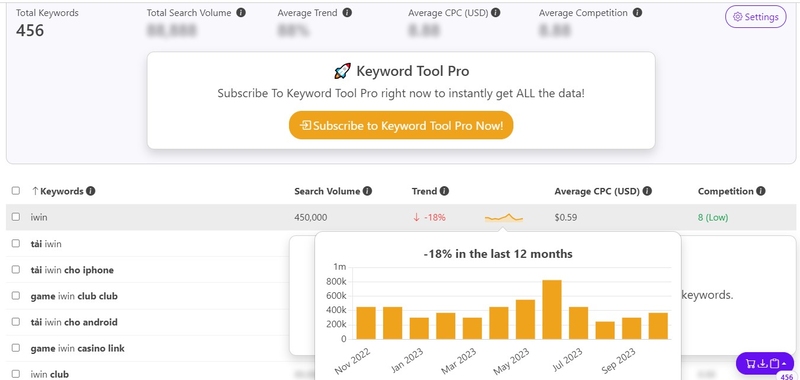
Task: Click Subscribe to Keyword Tool Pro Now
Action: click(401, 125)
